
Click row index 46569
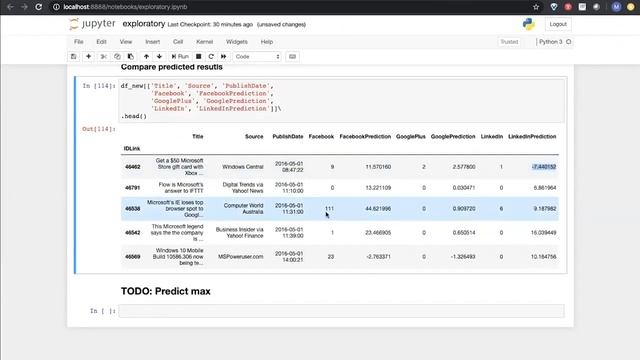(x=133, y=257)
